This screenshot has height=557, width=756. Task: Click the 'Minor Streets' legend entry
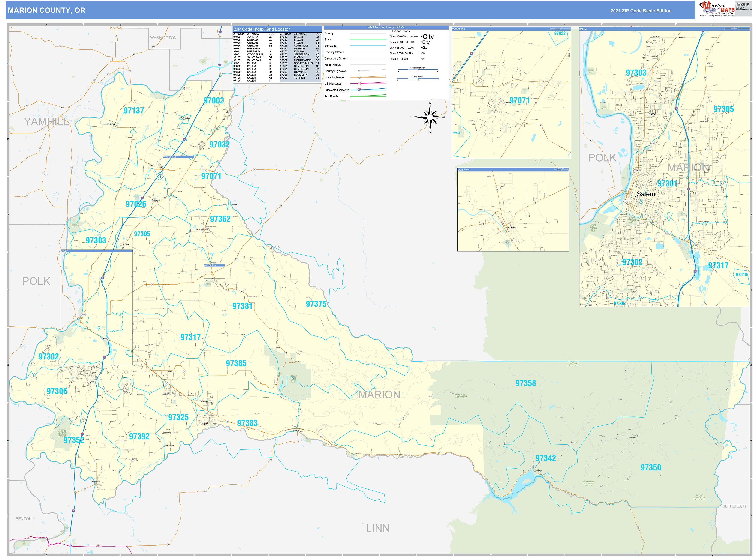[355, 65]
